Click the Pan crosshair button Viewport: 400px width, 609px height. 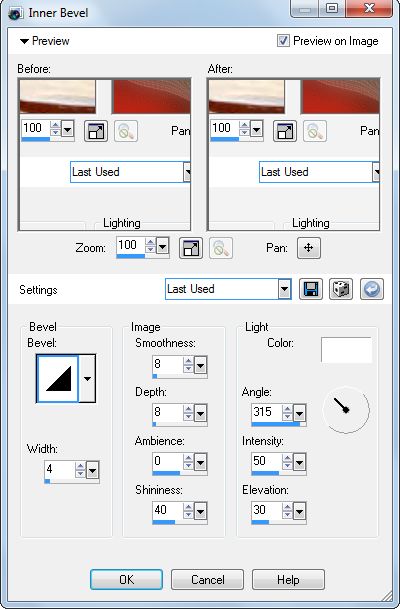pos(309,248)
